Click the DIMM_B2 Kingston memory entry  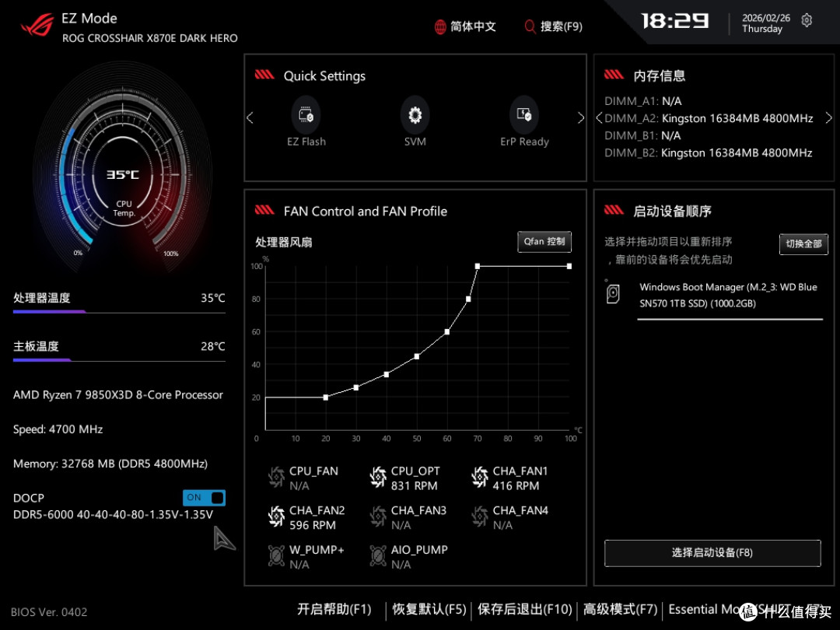click(709, 152)
